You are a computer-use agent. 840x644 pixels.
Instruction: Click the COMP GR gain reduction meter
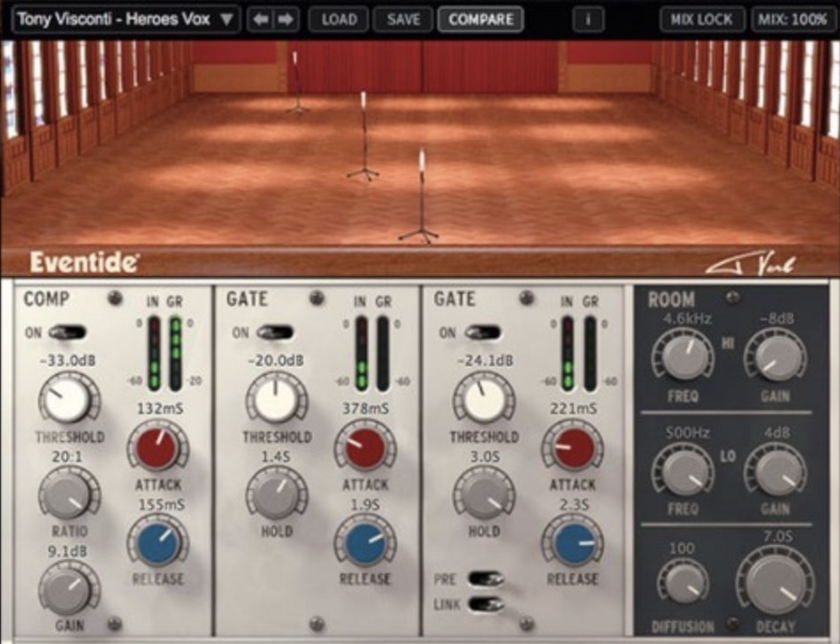pyautogui.click(x=175, y=353)
